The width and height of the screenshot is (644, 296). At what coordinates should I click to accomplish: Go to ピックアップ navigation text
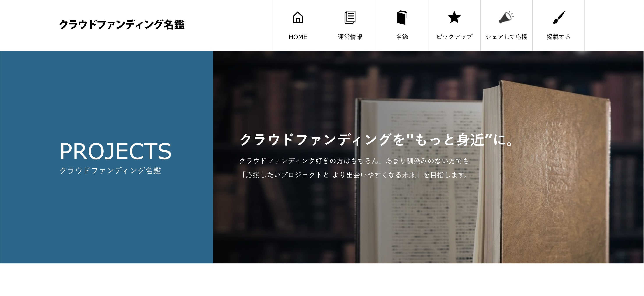click(x=454, y=37)
